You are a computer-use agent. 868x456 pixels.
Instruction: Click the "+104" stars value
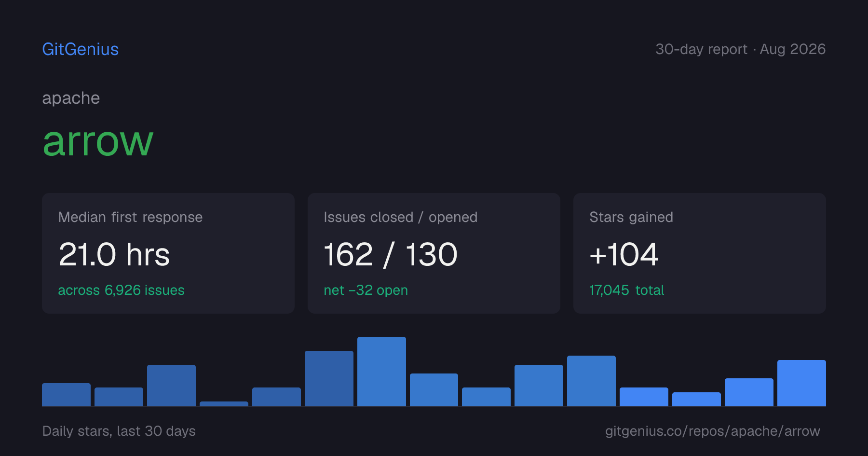pyautogui.click(x=624, y=254)
